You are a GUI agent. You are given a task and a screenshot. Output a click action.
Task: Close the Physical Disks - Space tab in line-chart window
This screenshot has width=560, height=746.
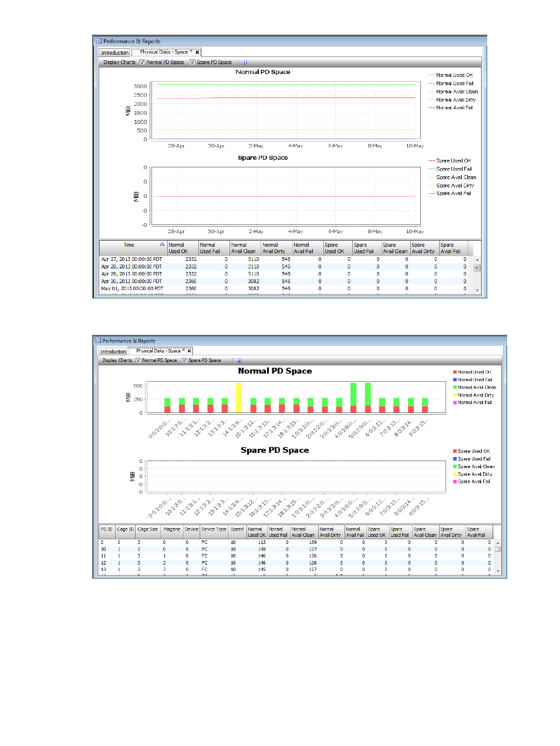(x=197, y=52)
